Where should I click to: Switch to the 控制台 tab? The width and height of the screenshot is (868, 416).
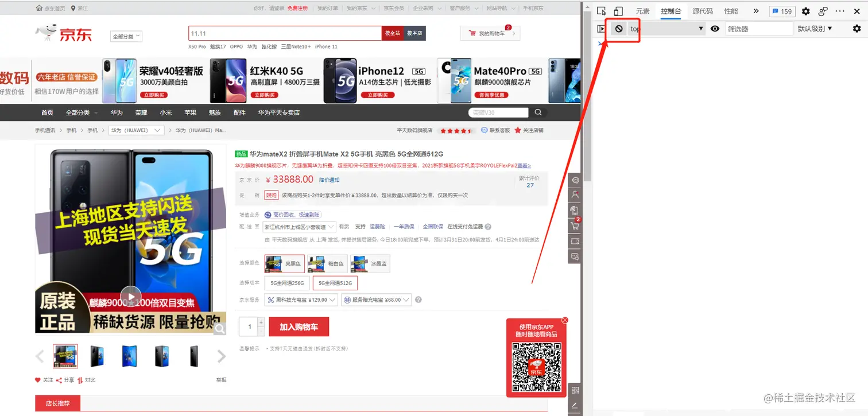coord(671,11)
